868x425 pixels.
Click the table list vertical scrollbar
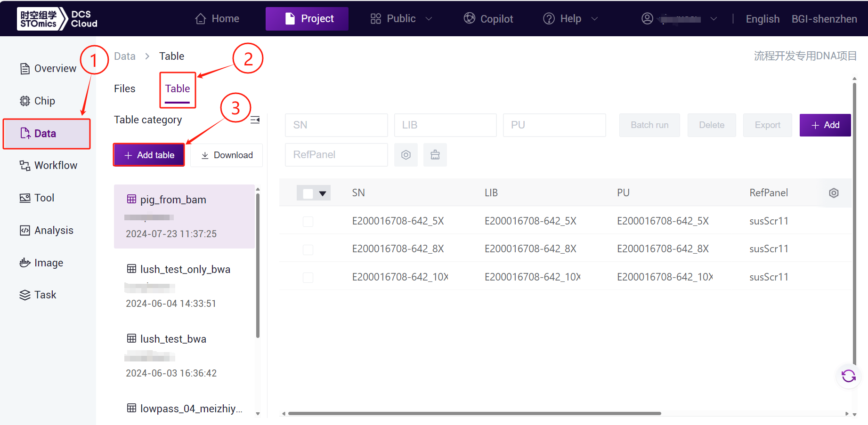tap(258, 265)
